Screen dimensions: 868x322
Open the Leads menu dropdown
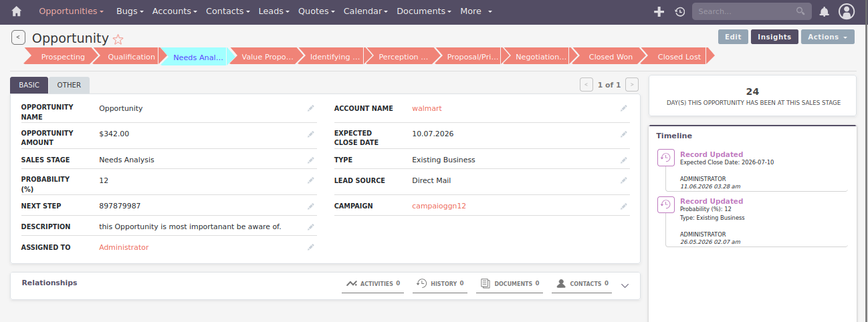(x=274, y=11)
